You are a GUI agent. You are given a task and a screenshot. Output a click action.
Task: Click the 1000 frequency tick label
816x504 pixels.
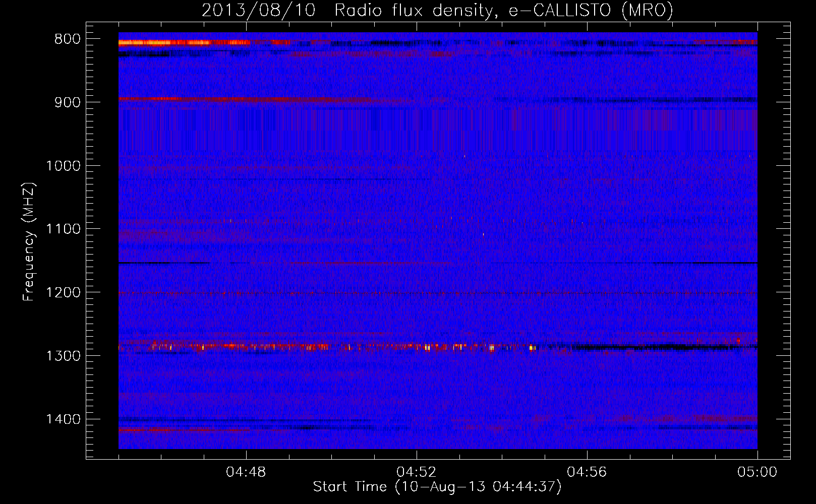pos(63,166)
